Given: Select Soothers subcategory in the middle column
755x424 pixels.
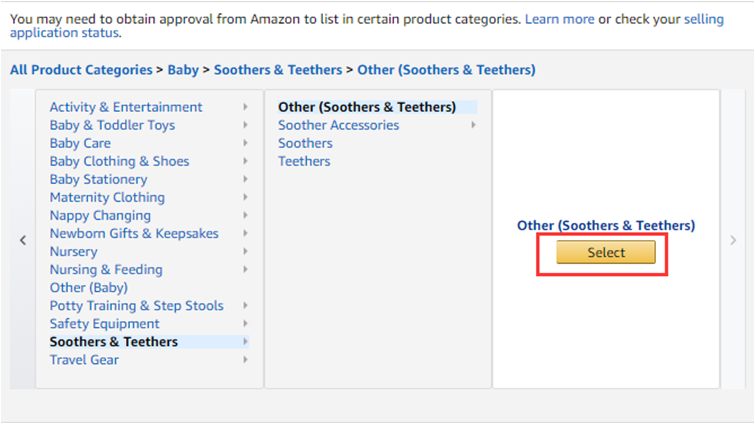Looking at the screenshot, I should (x=305, y=143).
